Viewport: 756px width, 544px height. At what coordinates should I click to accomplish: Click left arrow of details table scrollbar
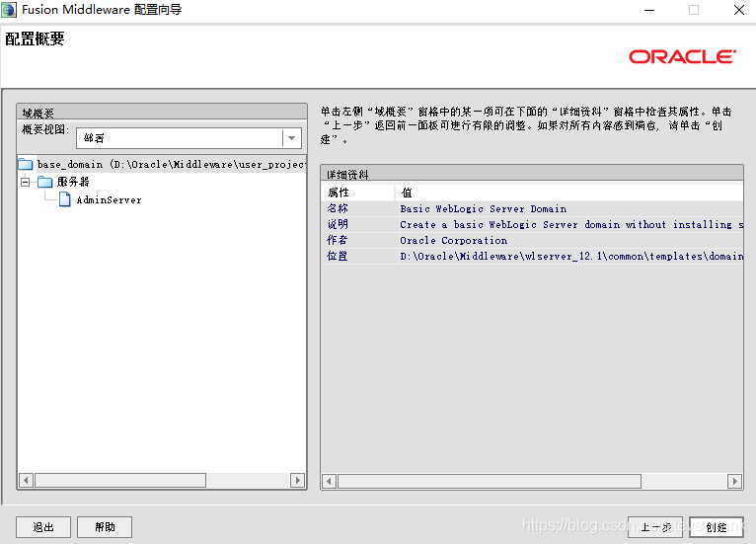329,481
